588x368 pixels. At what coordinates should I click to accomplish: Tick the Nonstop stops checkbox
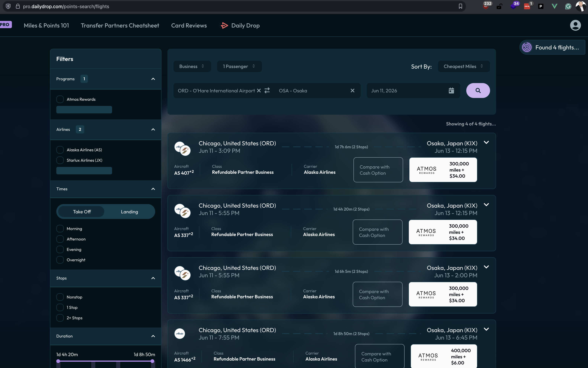[x=60, y=297]
